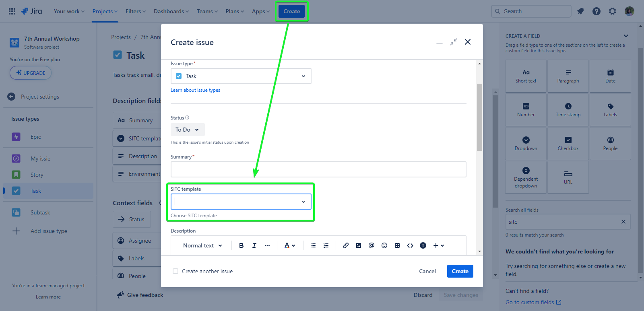
Task: Insert a code snippet with the code icon
Action: pos(410,245)
